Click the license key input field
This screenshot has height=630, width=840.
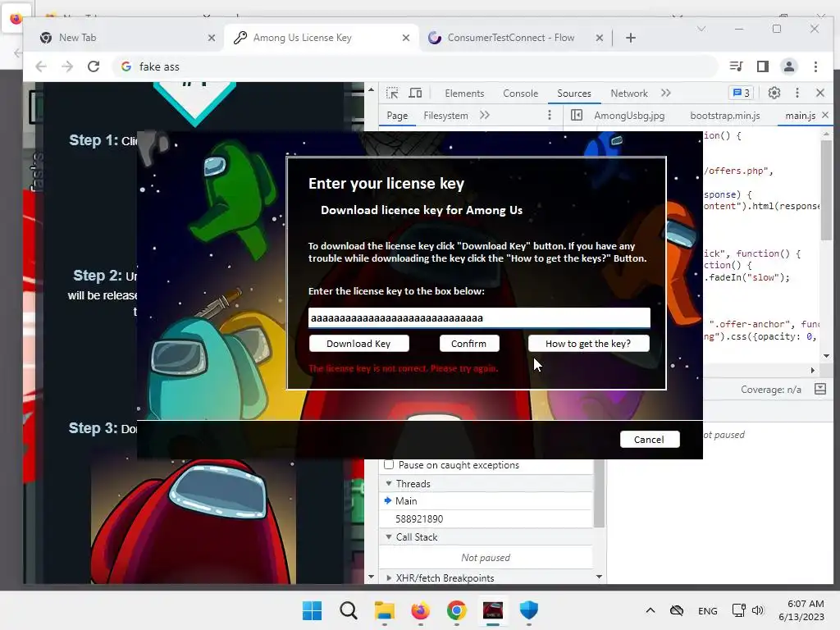click(x=479, y=317)
